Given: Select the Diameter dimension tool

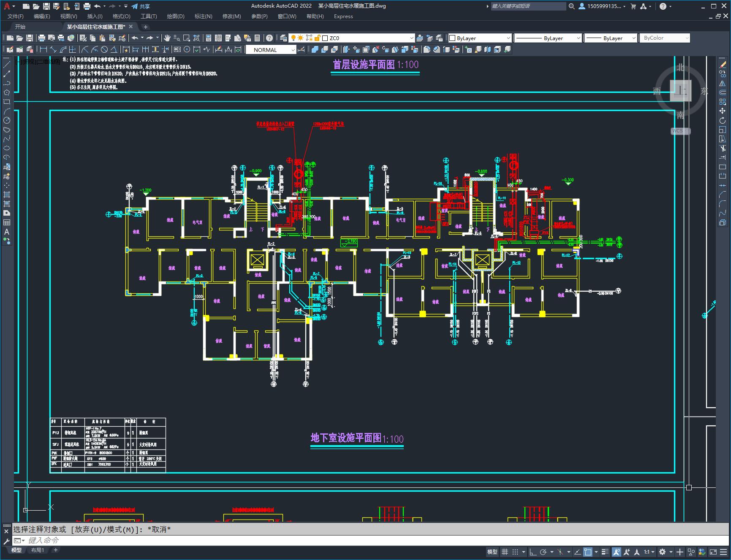Looking at the screenshot, I should pos(104,49).
